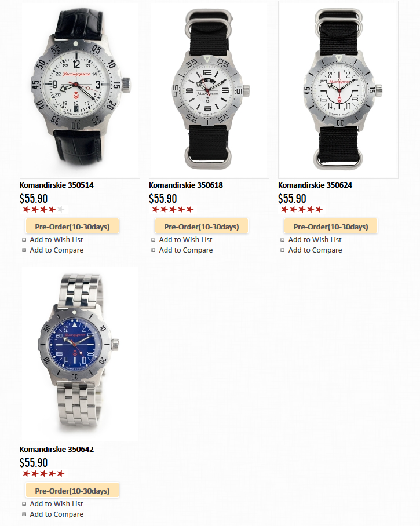This screenshot has width=420, height=526.
Task: Click the Komandirskie 350514 title link
Action: [56, 185]
